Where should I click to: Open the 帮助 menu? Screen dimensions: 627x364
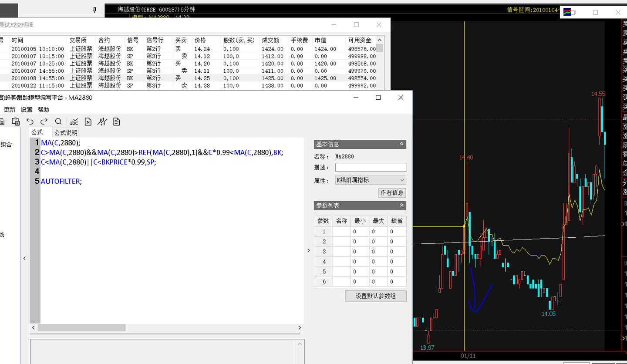(x=44, y=110)
